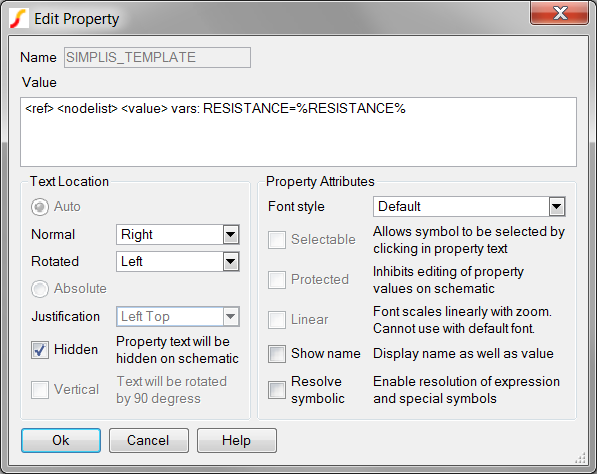Open the Font style dropdown

(x=469, y=207)
